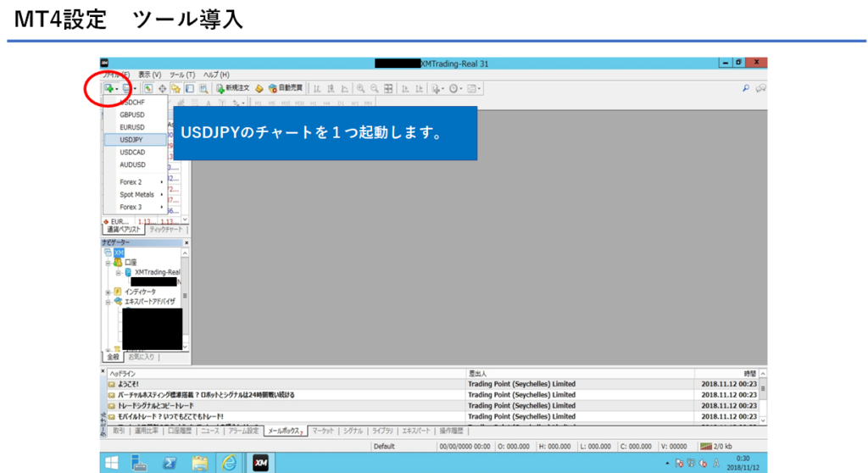Image resolution: width=868 pixels, height=473 pixels.
Task: Click the zoom out magnifier icon
Action: pyautogui.click(x=374, y=88)
